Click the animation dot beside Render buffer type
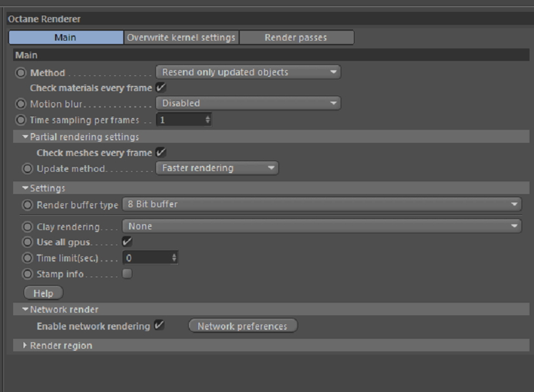This screenshot has width=534, height=392. (28, 205)
